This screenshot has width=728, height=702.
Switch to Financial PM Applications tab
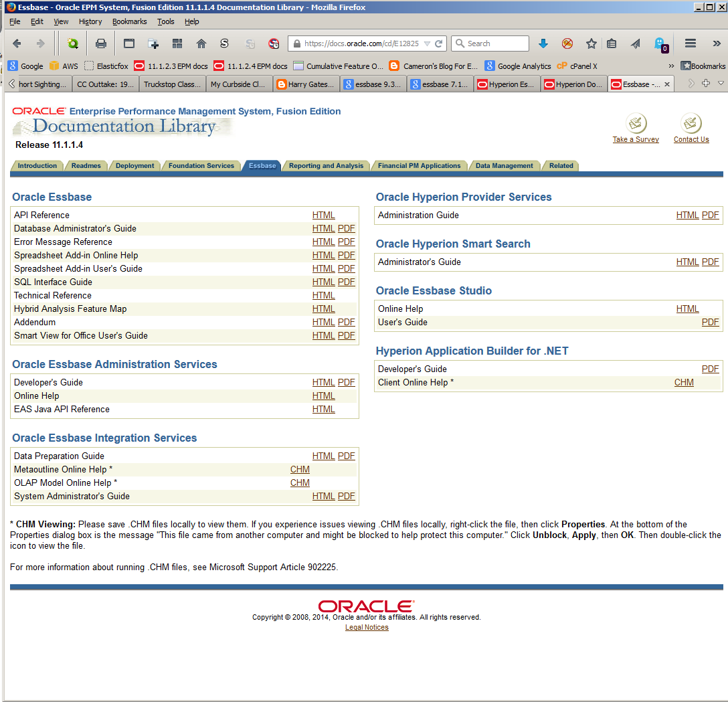tap(419, 166)
